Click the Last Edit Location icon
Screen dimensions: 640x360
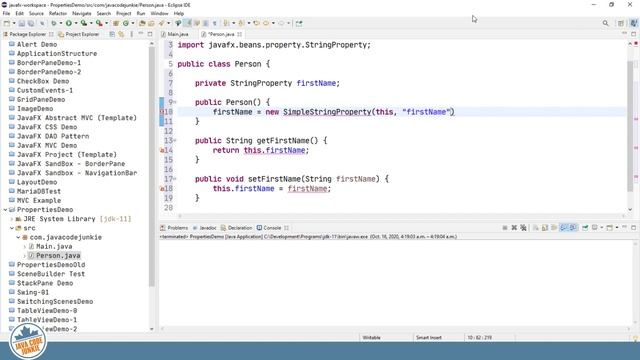click(256, 23)
